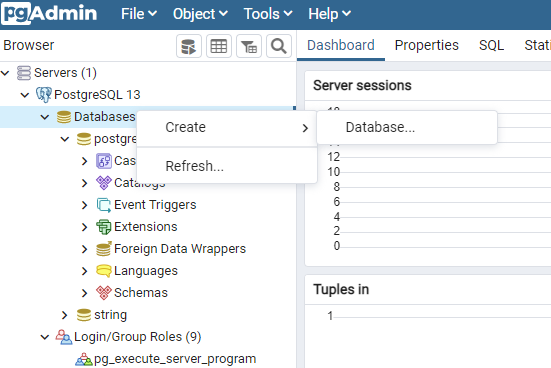Screen dimensions: 551x368
Task: Click the Filtered Rows toolbar icon
Action: coord(249,46)
